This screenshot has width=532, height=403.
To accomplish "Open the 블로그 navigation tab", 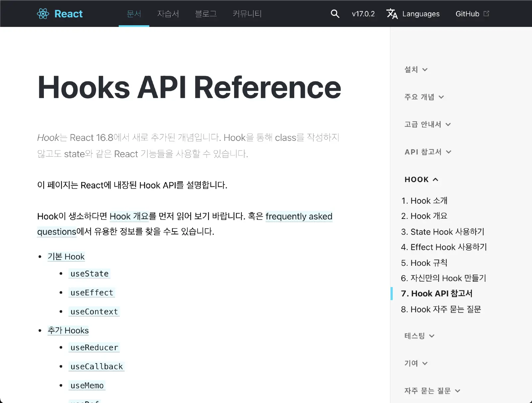I will (x=206, y=14).
